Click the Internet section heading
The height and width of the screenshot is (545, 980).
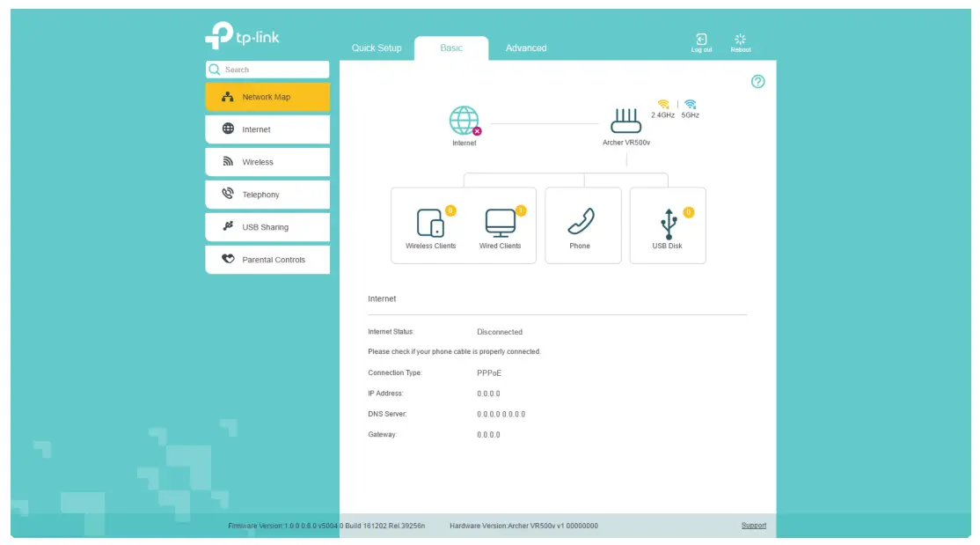tap(382, 298)
